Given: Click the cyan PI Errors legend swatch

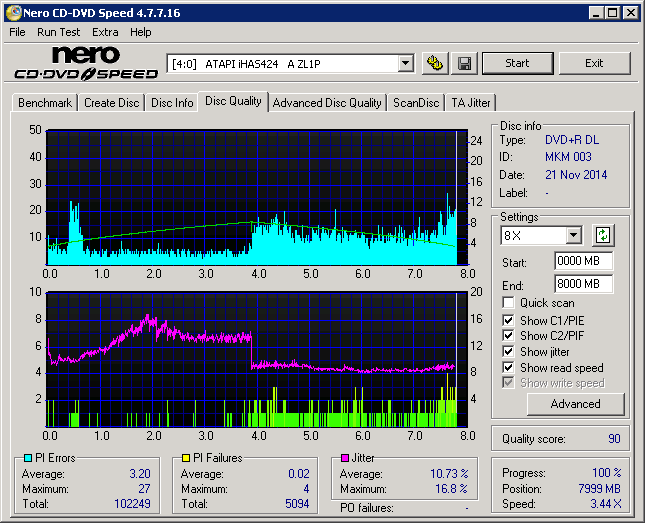Looking at the screenshot, I should [28, 458].
